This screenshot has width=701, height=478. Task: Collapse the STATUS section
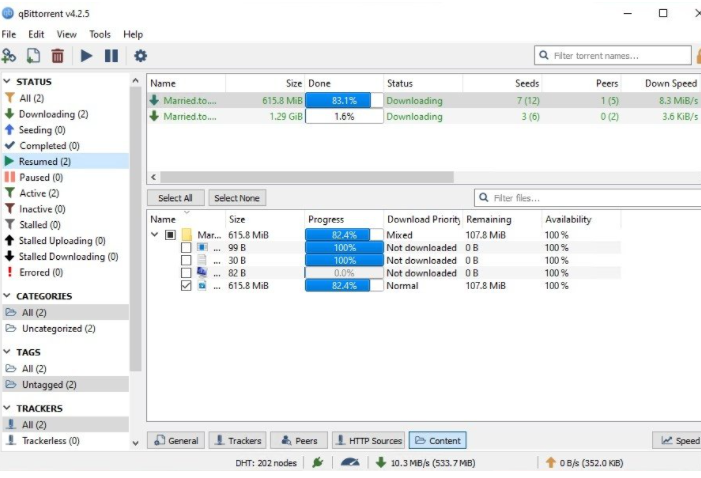click(7, 81)
